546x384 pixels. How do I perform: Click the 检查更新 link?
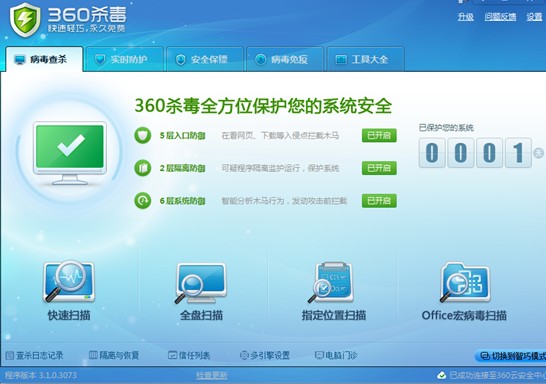pos(212,375)
